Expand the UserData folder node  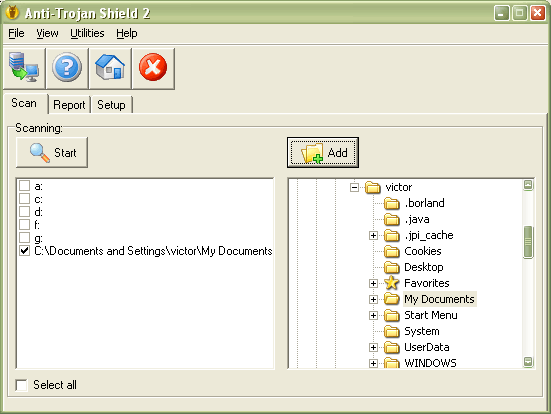[x=373, y=348]
